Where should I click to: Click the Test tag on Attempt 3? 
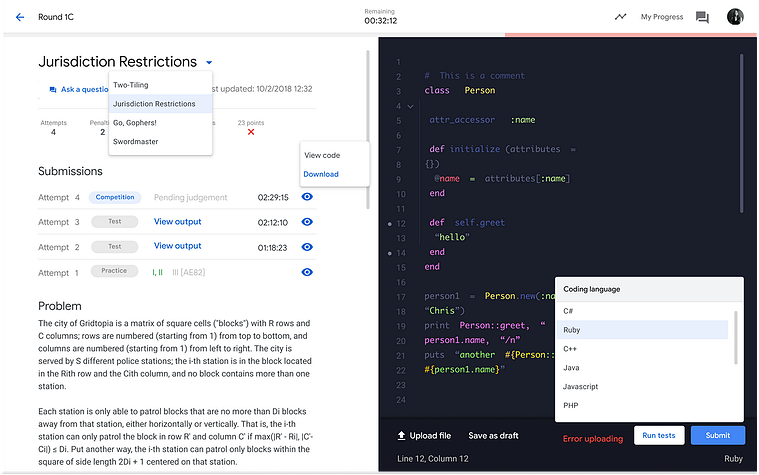[115, 221]
